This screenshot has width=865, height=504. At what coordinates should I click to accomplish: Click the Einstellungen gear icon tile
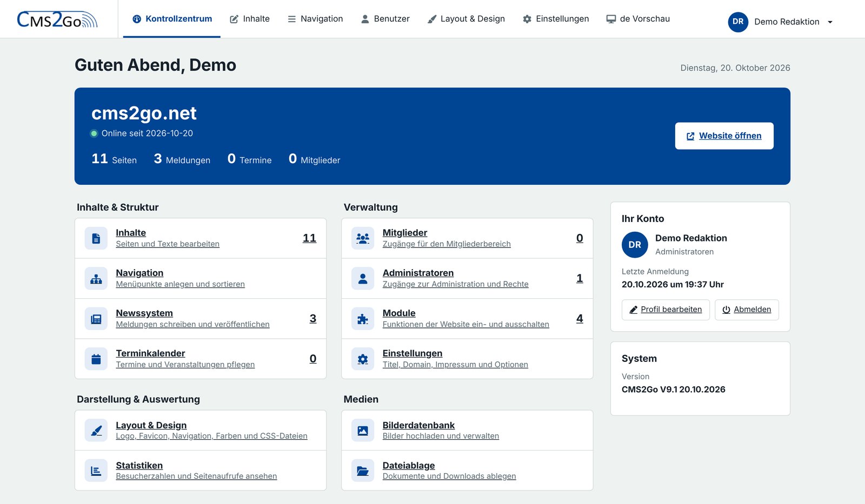363,359
